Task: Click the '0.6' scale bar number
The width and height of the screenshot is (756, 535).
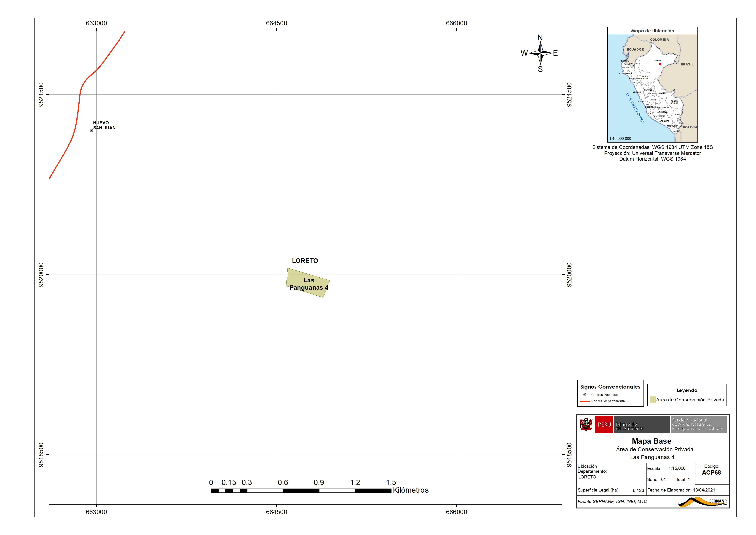Action: click(x=283, y=483)
